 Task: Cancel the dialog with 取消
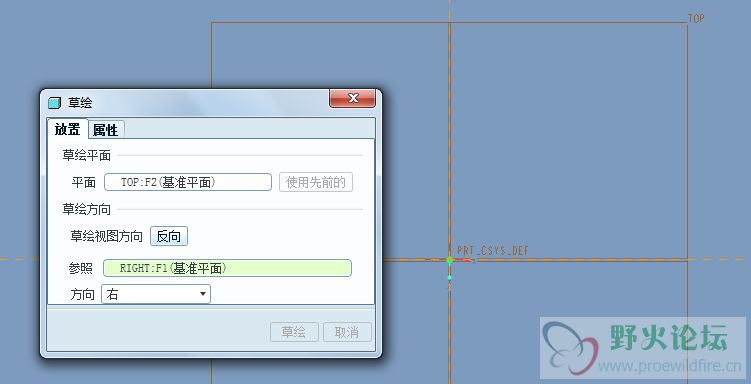click(347, 332)
